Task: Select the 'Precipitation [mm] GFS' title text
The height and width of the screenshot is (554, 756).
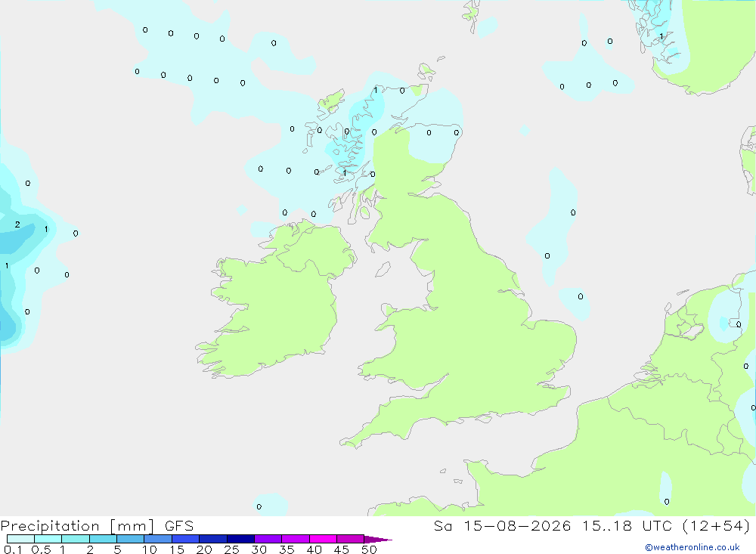Action: click(97, 526)
